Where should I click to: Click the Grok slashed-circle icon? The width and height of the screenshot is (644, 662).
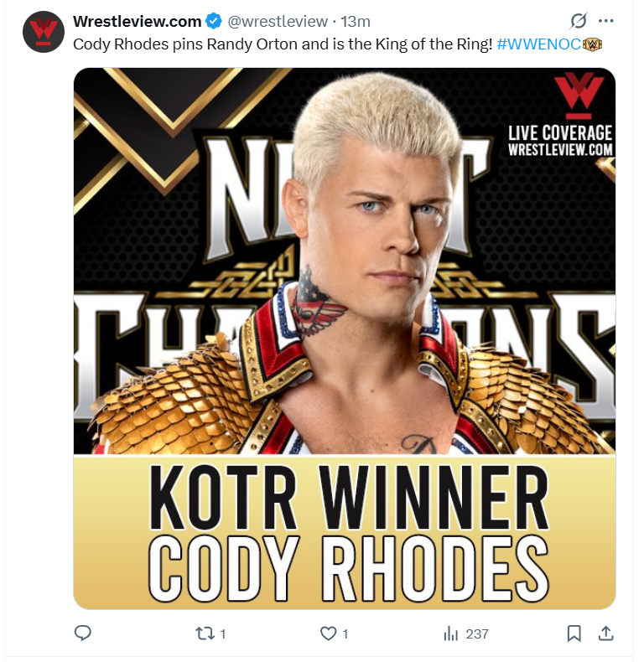(578, 21)
